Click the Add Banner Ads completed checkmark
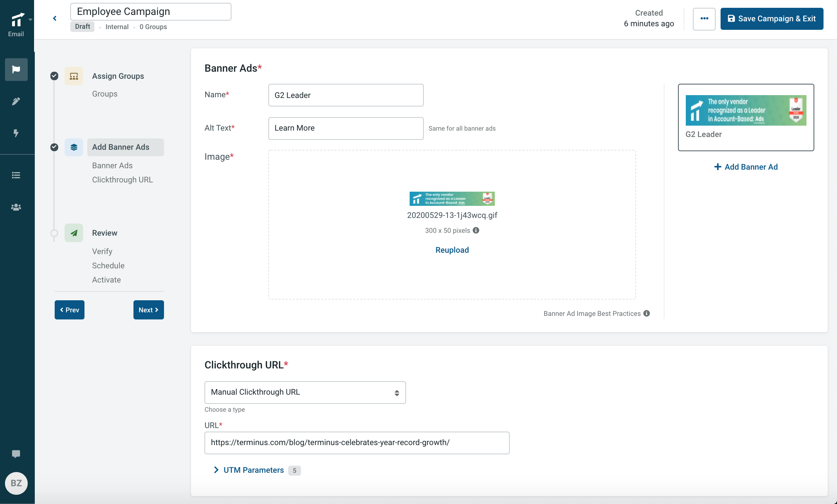The height and width of the screenshot is (504, 837). (x=54, y=147)
